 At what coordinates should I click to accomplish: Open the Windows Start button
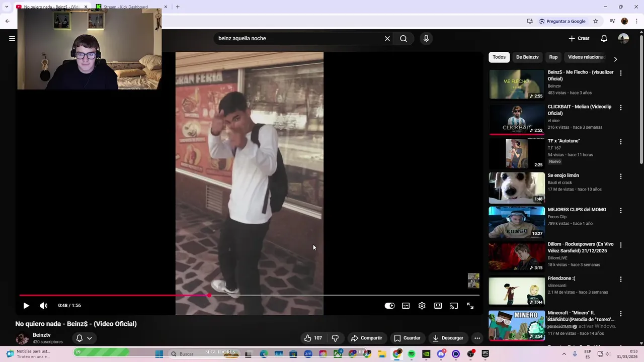click(159, 354)
